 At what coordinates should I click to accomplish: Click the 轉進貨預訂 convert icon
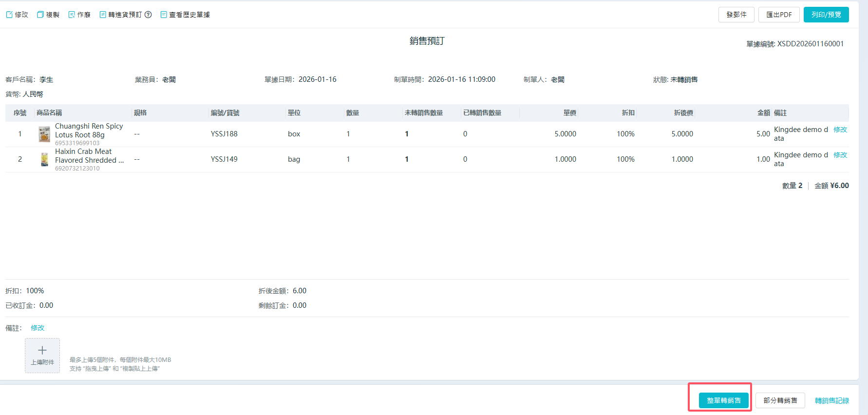pyautogui.click(x=103, y=15)
